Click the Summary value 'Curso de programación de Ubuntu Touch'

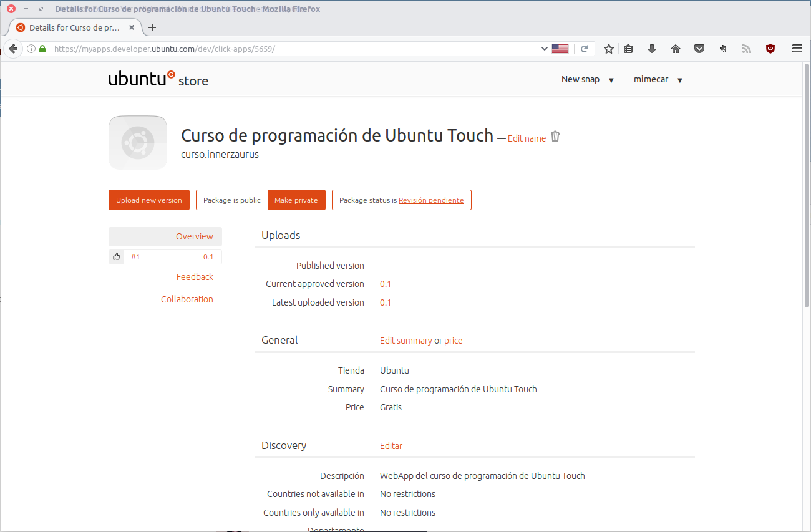pyautogui.click(x=459, y=389)
